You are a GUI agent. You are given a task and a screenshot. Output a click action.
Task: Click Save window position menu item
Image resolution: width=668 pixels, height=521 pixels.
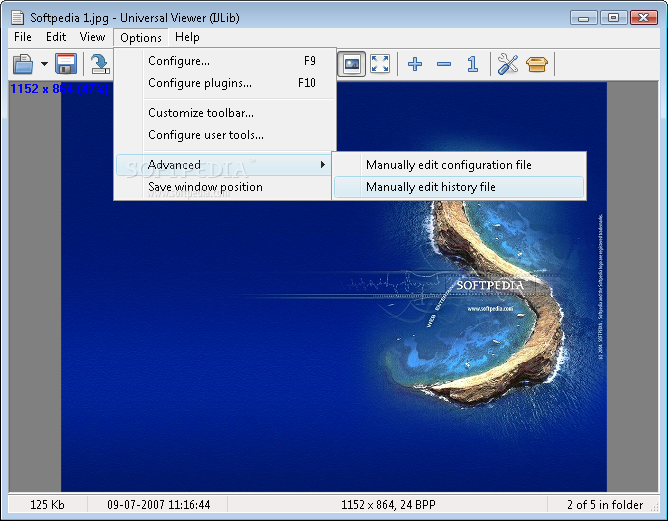pos(224,187)
